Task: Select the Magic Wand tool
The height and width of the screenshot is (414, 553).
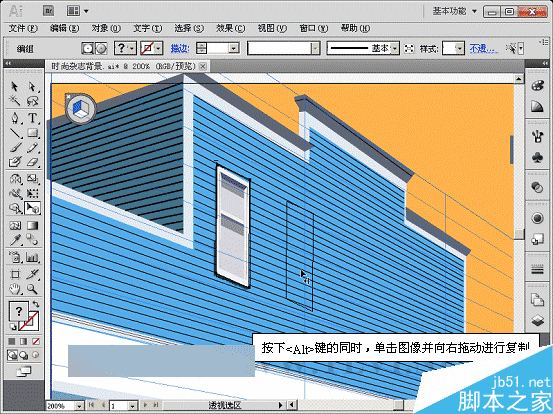Action: click(x=14, y=101)
